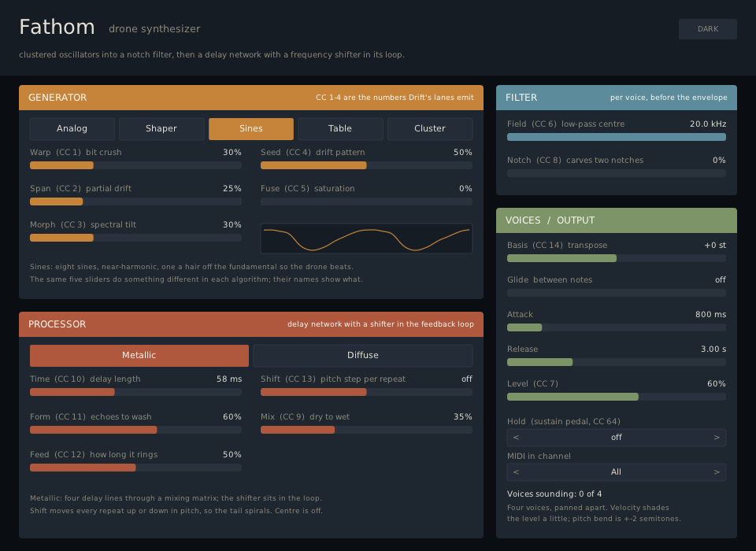Adjust the Warp bit crush slider
The height and width of the screenshot is (551, 756).
pyautogui.click(x=135, y=165)
